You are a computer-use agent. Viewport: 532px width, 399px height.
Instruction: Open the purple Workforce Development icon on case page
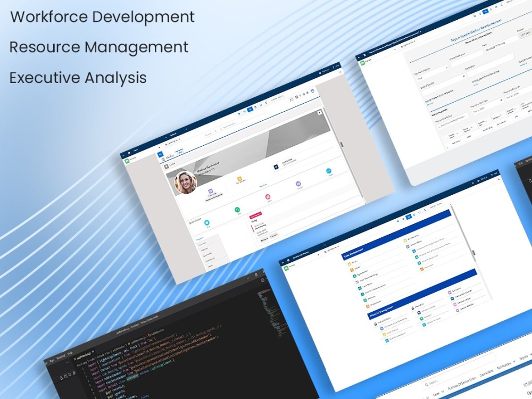coord(210,192)
